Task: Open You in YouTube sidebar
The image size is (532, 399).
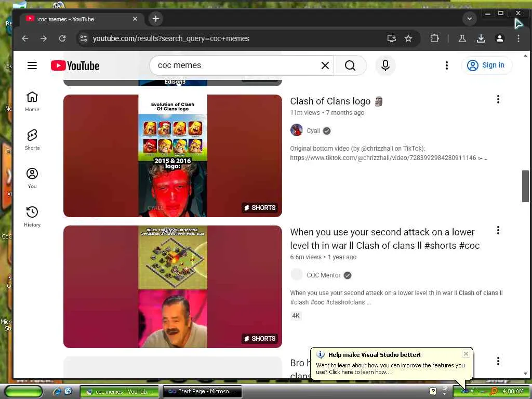Action: tap(32, 179)
